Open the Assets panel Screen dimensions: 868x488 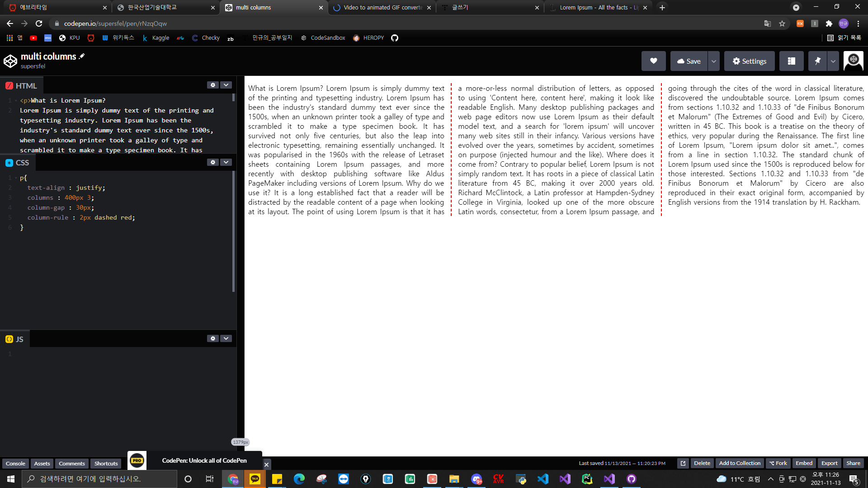[42, 464]
